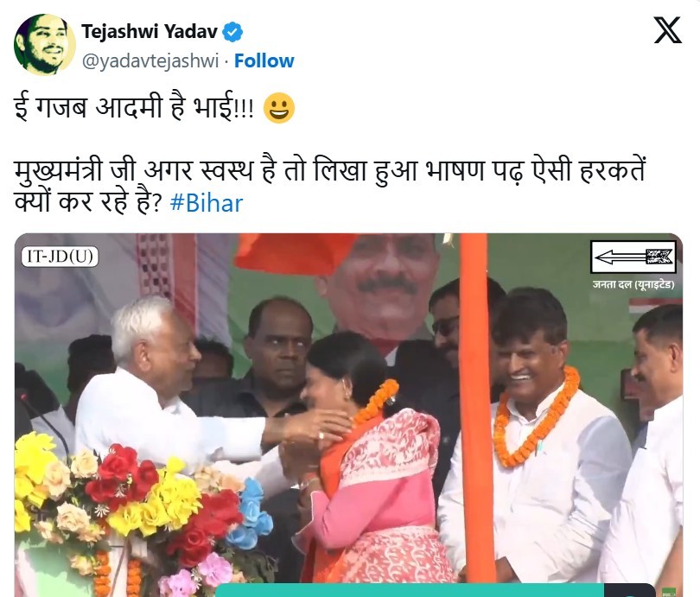The height and width of the screenshot is (597, 700).
Task: Click the dark rounded box beside teal banner
Action: tap(630, 591)
